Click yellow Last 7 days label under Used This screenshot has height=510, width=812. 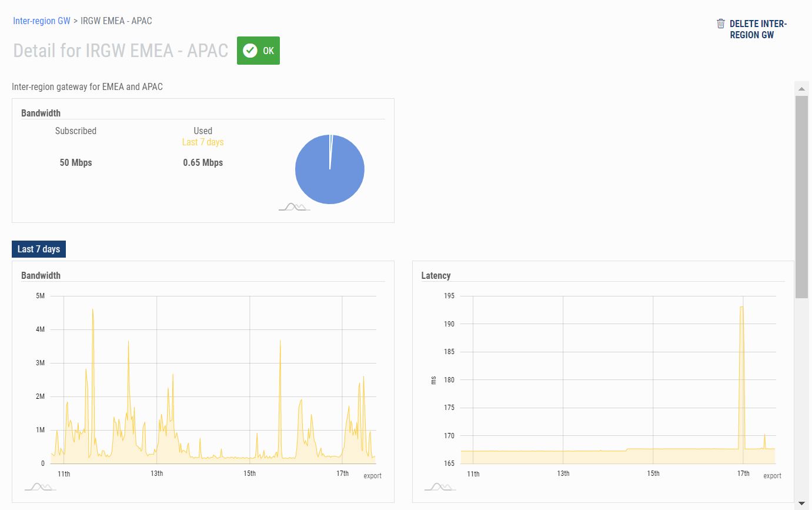pos(203,142)
